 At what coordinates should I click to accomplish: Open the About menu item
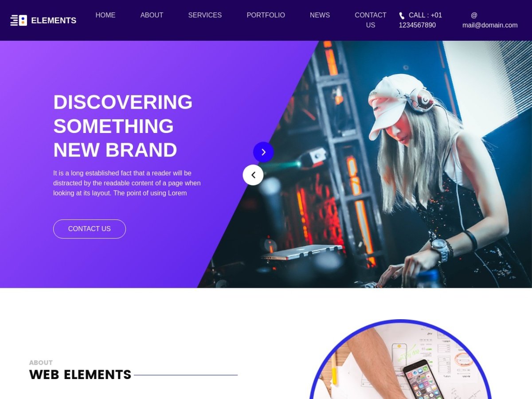(152, 15)
